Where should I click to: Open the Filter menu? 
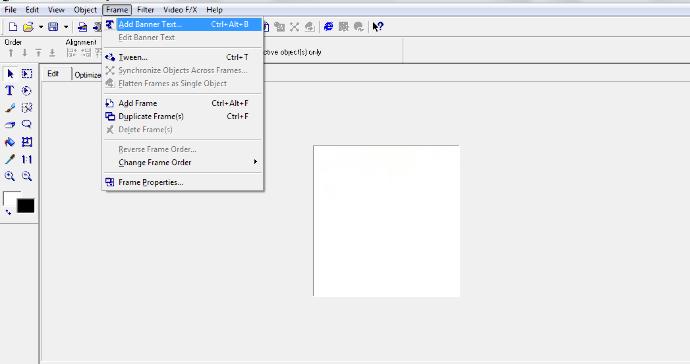tap(145, 10)
